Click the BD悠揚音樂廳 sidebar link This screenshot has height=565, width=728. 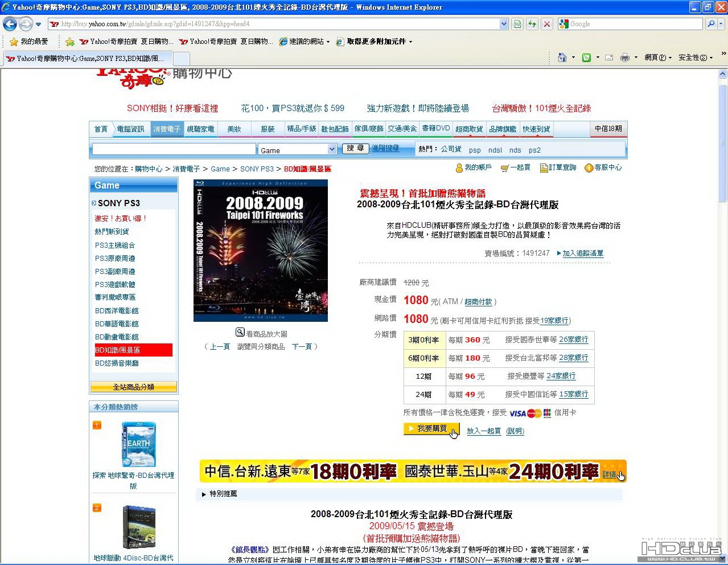pos(117,363)
